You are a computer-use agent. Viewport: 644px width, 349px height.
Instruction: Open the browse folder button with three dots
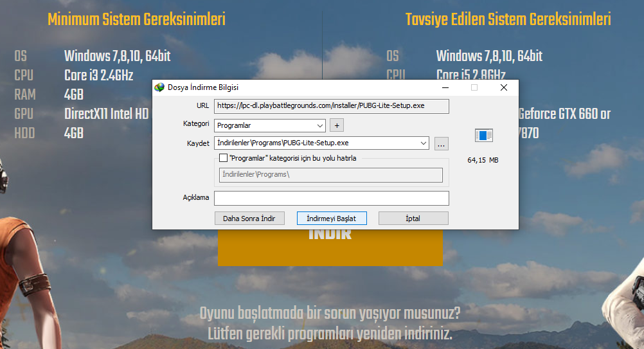click(x=441, y=144)
